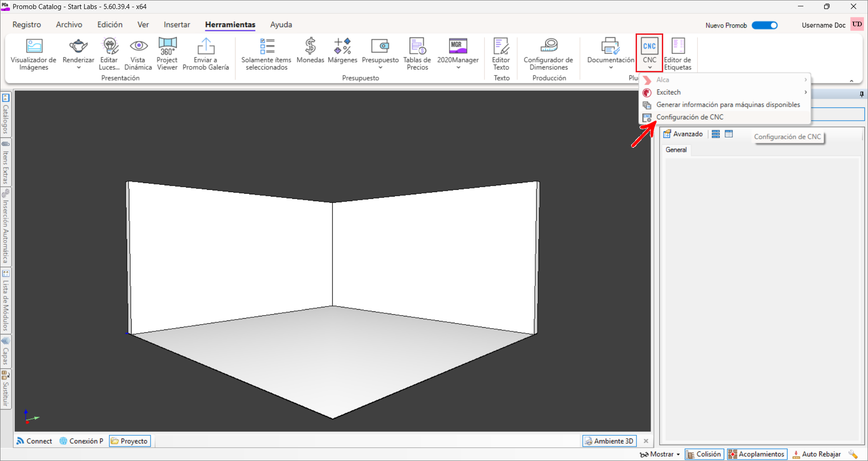The image size is (868, 461).
Task: Expand the Renderizar dropdown arrow
Action: coord(79,68)
